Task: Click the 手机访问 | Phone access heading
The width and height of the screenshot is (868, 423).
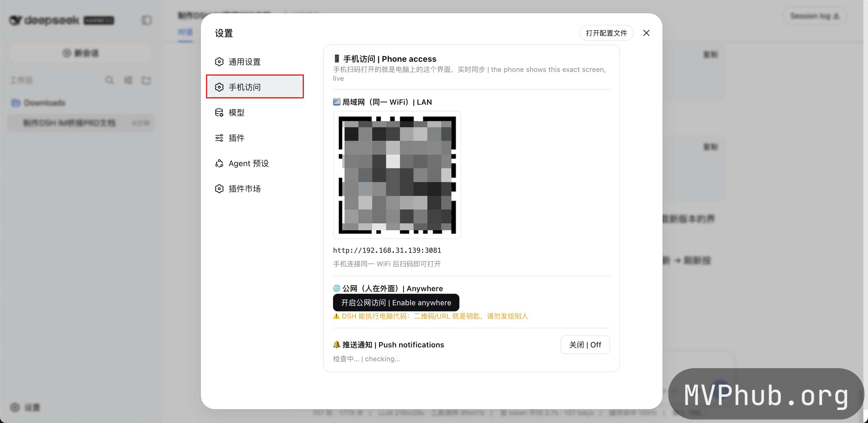Action: click(x=384, y=59)
